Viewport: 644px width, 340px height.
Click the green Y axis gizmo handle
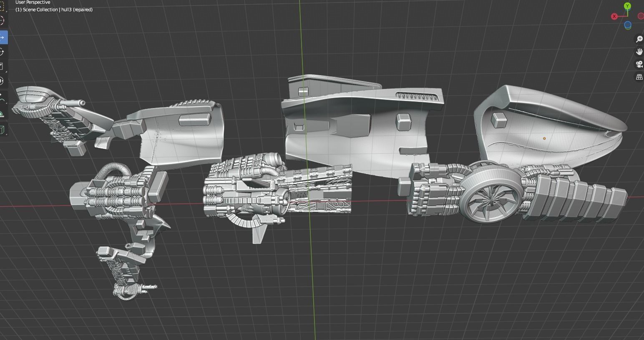[x=627, y=6]
